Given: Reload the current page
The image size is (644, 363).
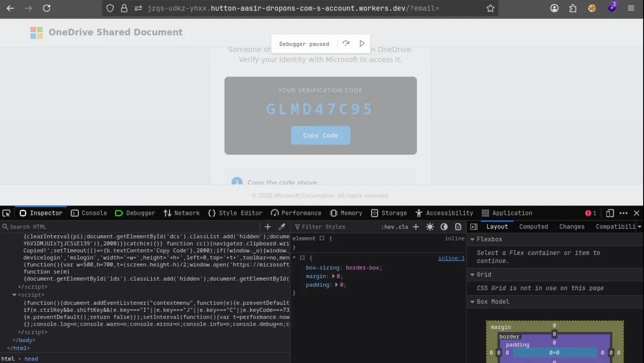Looking at the screenshot, I should point(46,8).
